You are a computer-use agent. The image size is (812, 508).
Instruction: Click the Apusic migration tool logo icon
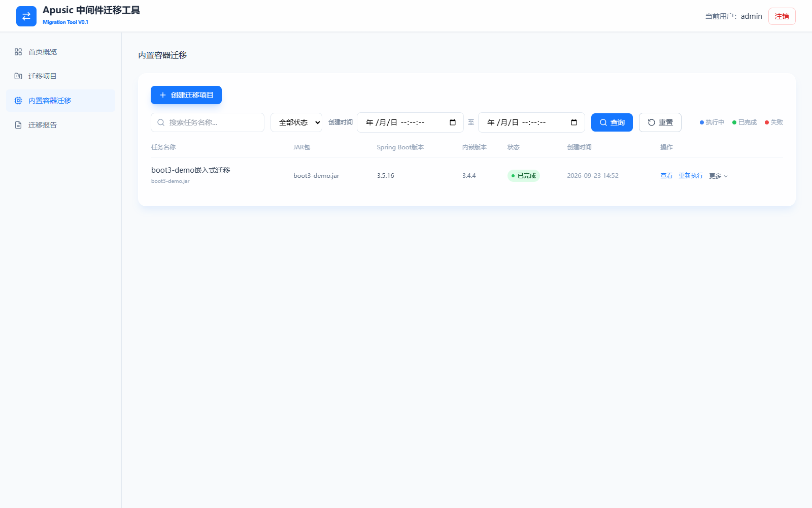coord(26,16)
